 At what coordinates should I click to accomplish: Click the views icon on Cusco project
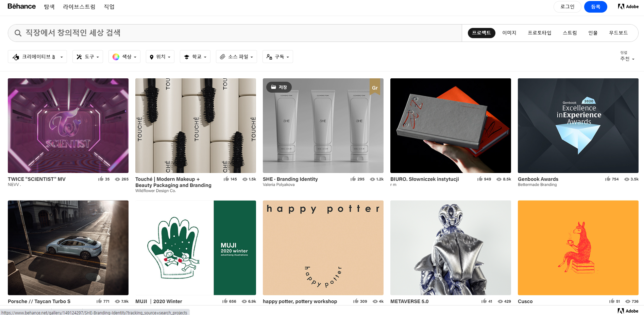pyautogui.click(x=628, y=301)
